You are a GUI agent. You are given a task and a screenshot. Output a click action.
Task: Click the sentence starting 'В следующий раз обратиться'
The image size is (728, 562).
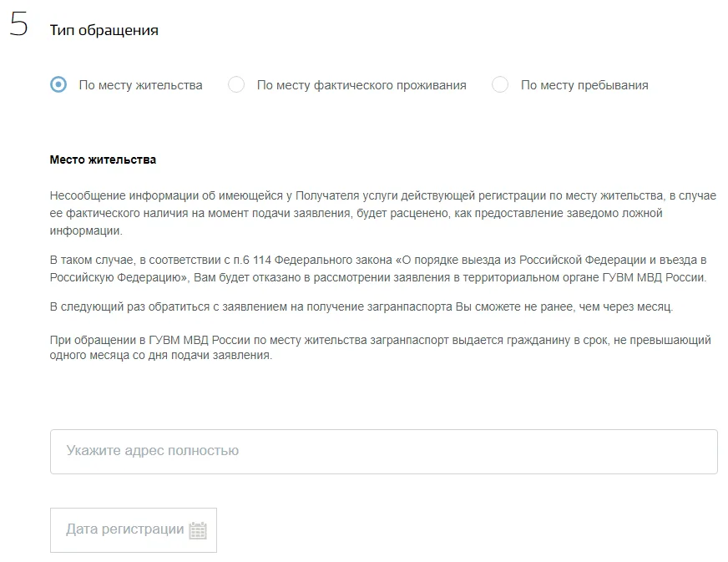coord(361,307)
